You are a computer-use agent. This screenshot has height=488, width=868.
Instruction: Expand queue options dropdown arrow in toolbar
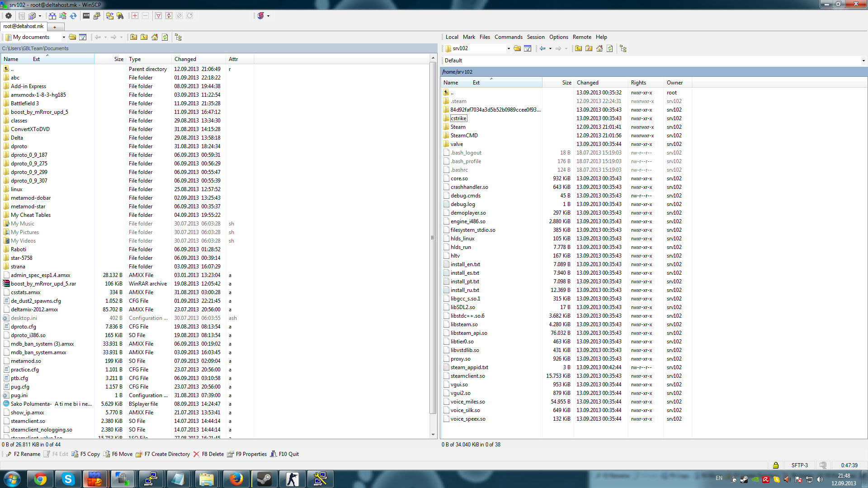coord(40,16)
